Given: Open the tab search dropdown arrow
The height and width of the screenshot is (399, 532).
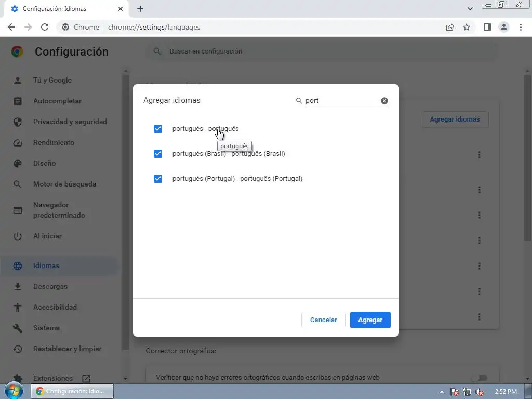Looking at the screenshot, I should point(470,9).
